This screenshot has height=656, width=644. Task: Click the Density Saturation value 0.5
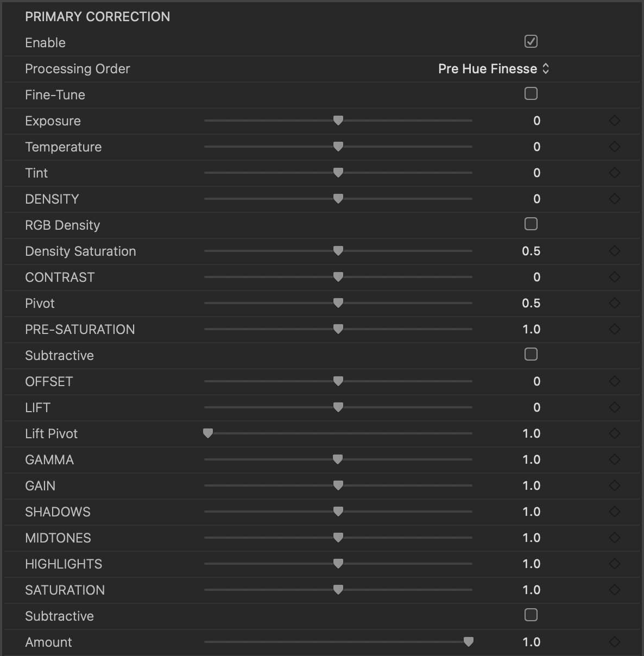[531, 251]
